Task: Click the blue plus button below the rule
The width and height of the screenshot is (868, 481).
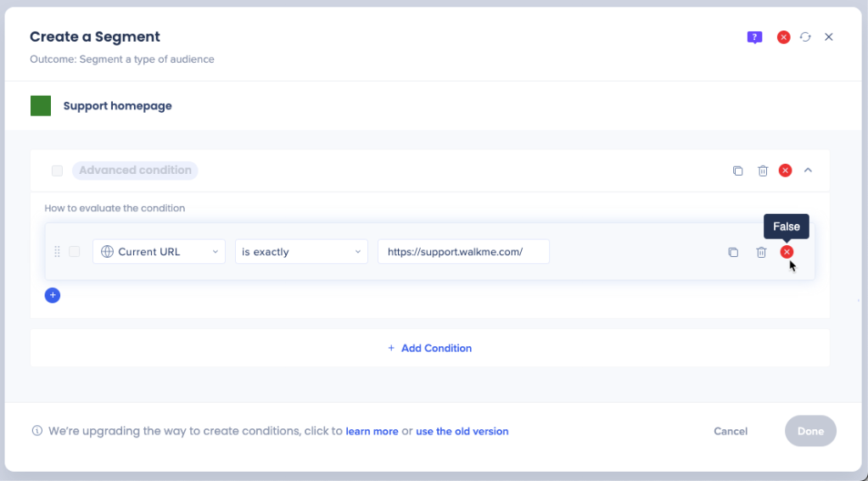Action: pyautogui.click(x=53, y=295)
